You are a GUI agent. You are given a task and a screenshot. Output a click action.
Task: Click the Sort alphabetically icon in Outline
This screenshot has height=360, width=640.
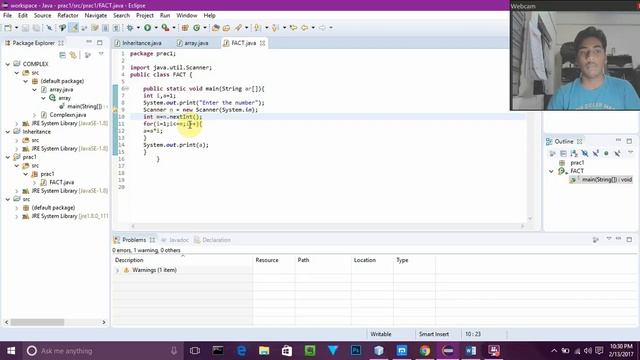click(574, 153)
